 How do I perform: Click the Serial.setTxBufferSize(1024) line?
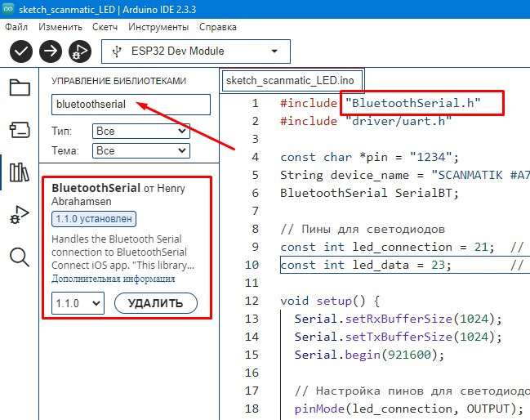point(398,337)
